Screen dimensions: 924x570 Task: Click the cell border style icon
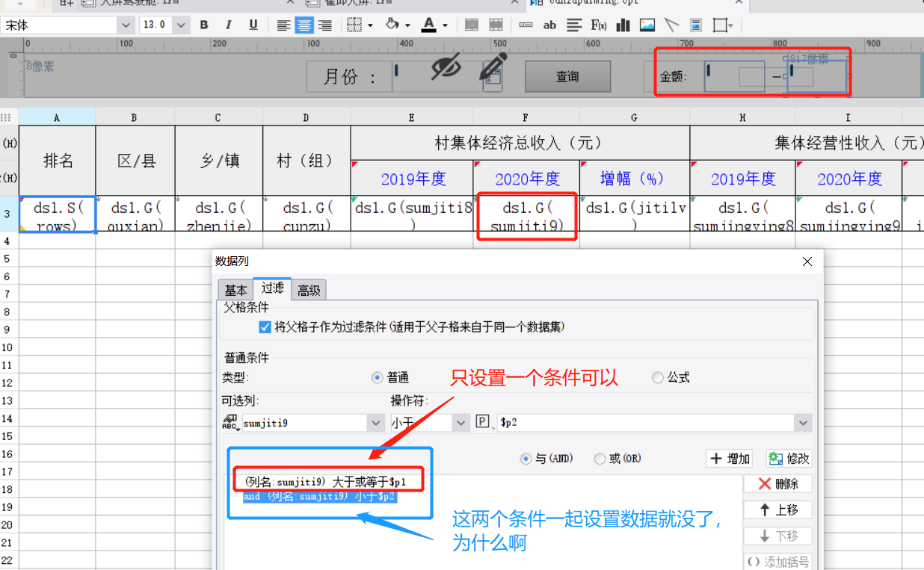(x=355, y=25)
